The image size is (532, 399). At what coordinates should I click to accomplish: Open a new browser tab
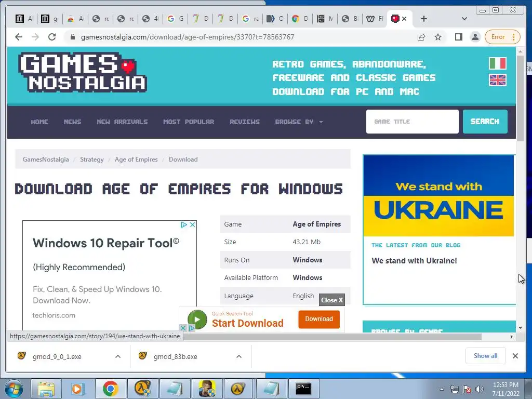(x=424, y=19)
